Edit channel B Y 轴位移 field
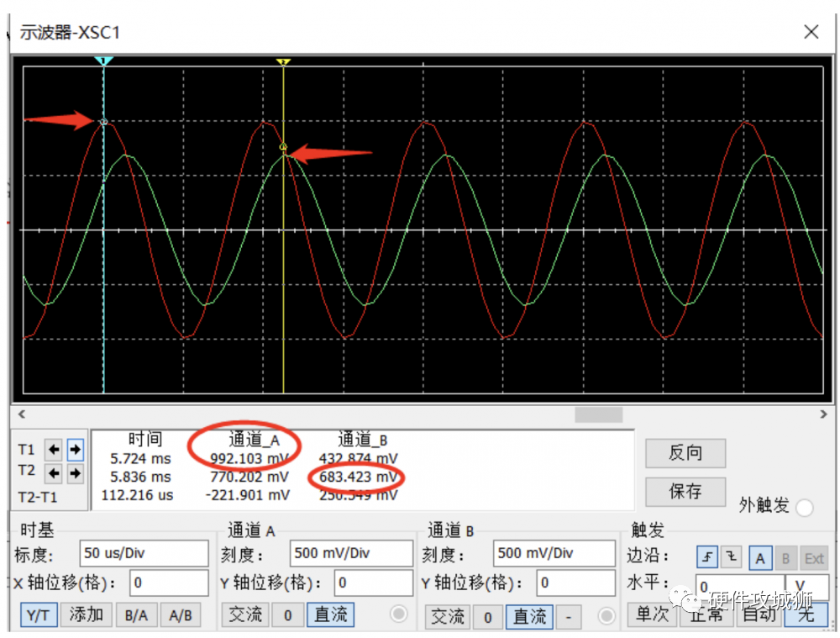Screen dimensions: 840x638 (x=576, y=583)
